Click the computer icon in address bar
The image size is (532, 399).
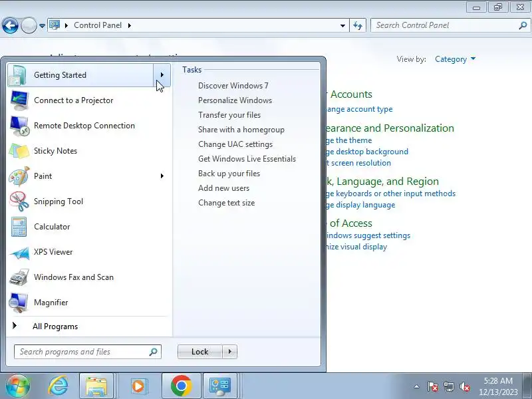(x=55, y=25)
